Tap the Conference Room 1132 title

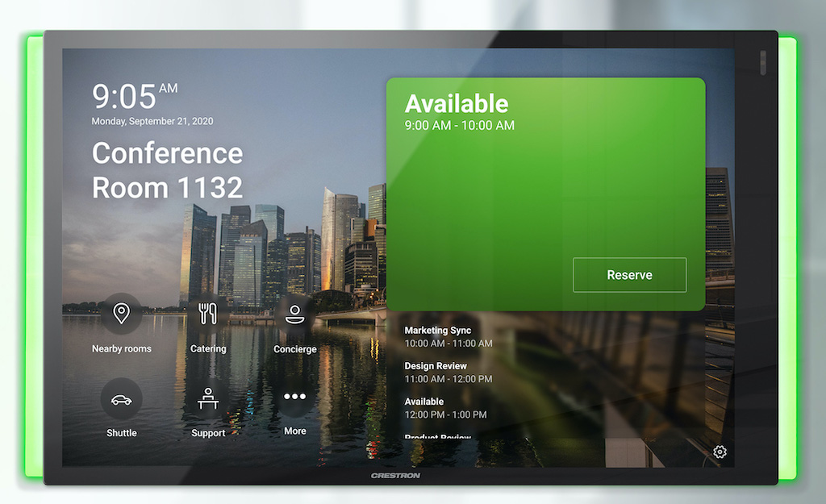pyautogui.click(x=167, y=170)
